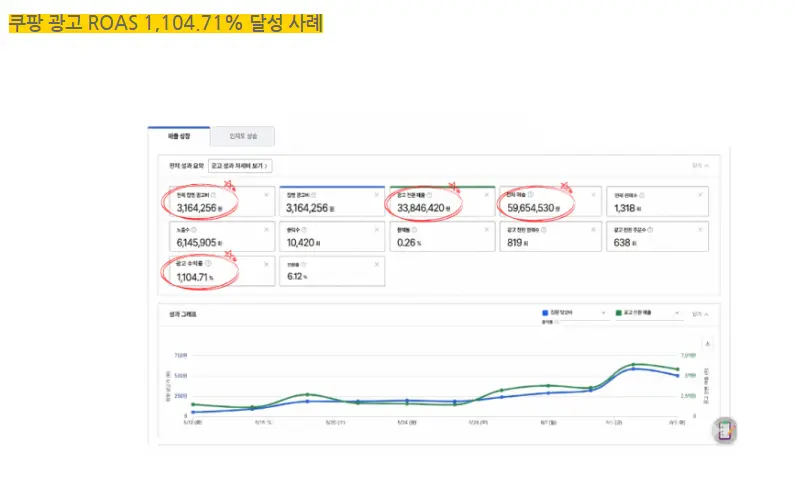This screenshot has height=491, width=801.
Task: Select the 1,318 value text
Action: [x=627, y=208]
